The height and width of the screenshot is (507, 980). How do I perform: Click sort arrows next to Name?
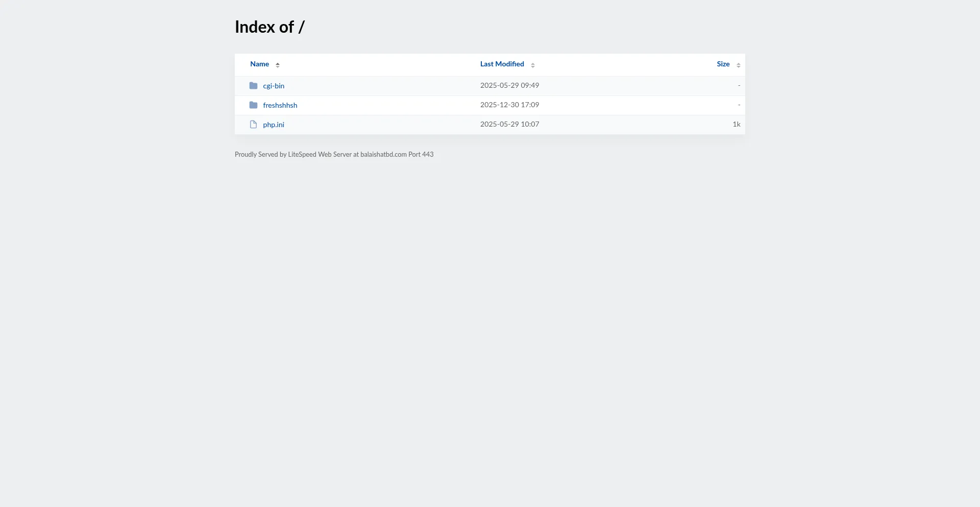tap(278, 65)
